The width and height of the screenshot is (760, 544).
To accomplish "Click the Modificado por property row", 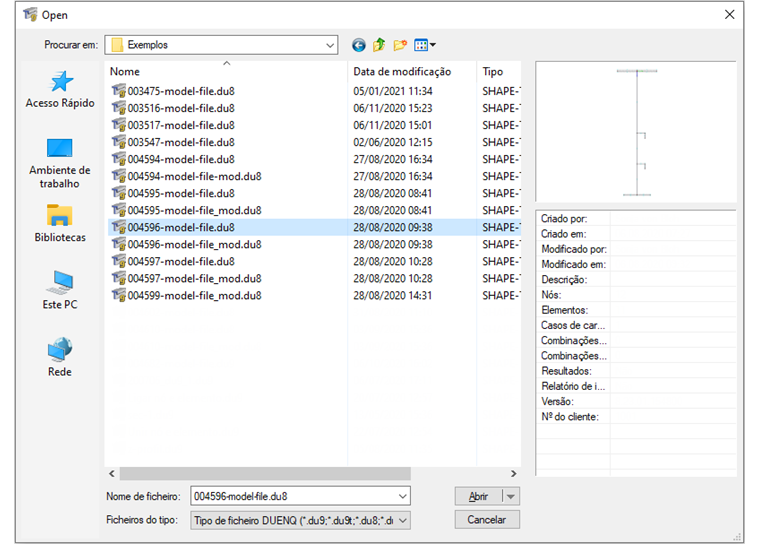I will pyautogui.click(x=636, y=249).
